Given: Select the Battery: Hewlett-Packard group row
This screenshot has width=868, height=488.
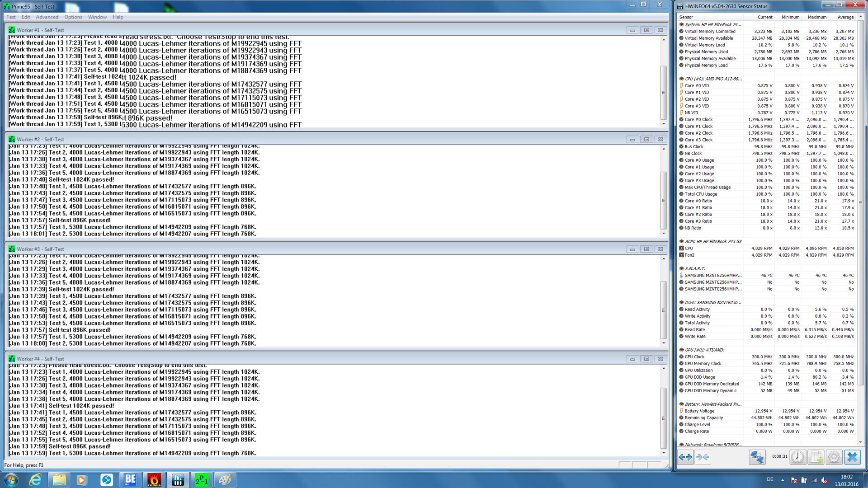Looking at the screenshot, I should pyautogui.click(x=766, y=404).
